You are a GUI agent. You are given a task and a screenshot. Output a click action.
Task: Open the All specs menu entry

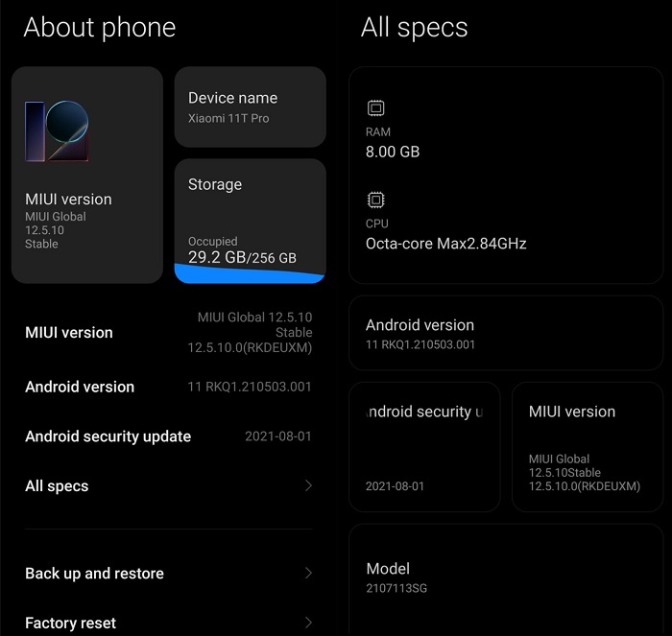point(168,485)
